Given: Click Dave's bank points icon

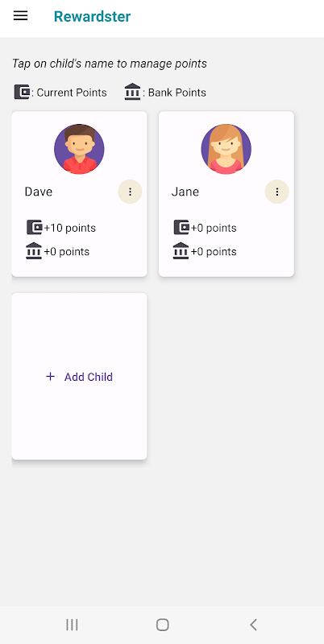Looking at the screenshot, I should (34, 251).
